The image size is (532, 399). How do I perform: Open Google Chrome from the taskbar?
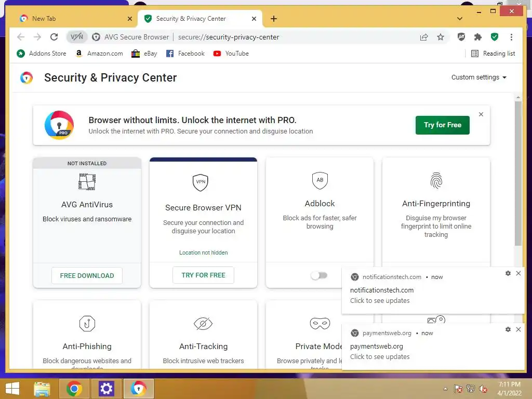74,389
